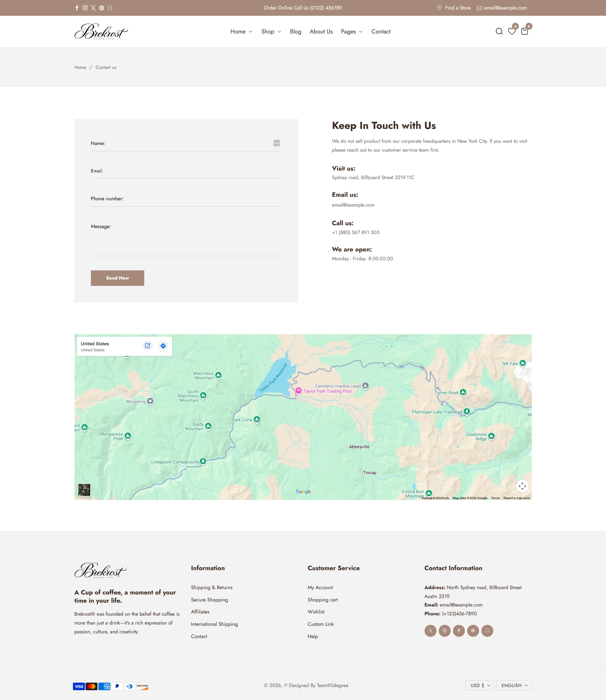Click the top bar email@example.com link
Screen dimensions: 606x700
502,8
